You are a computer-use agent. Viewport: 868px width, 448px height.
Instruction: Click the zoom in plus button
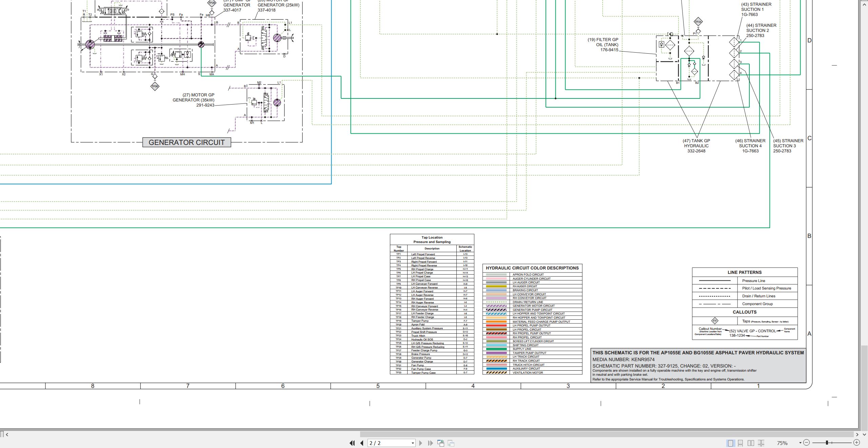coord(856,443)
